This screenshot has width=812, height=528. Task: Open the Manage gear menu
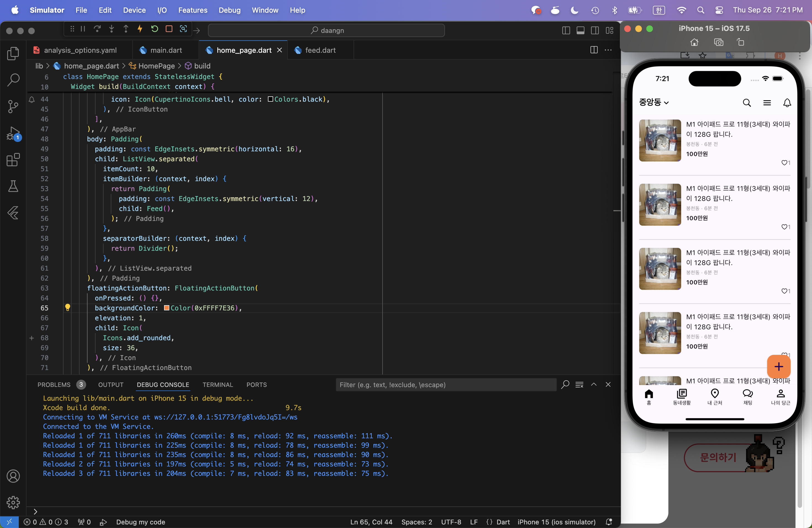click(x=13, y=502)
